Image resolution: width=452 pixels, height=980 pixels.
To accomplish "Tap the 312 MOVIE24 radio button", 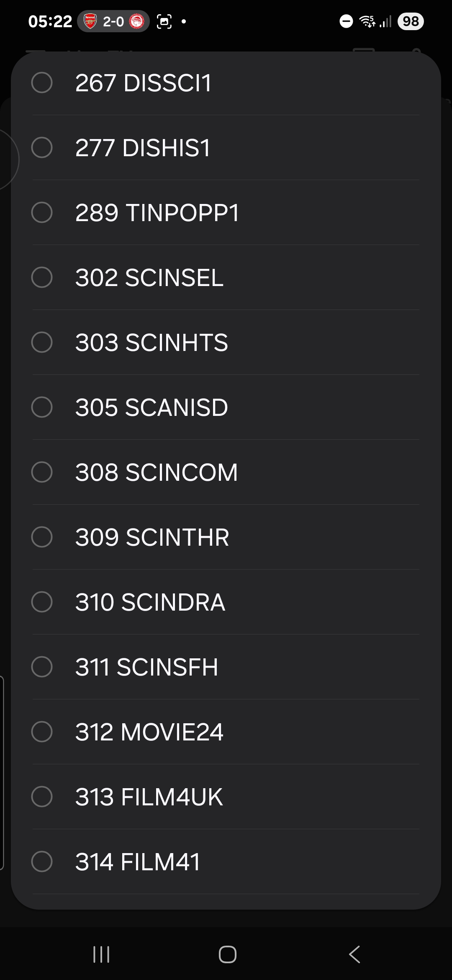I will pyautogui.click(x=42, y=732).
